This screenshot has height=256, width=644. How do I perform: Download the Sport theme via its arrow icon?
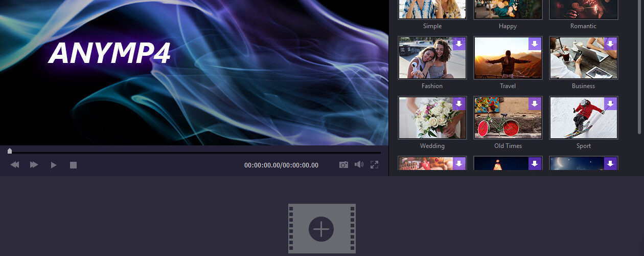pyautogui.click(x=610, y=104)
